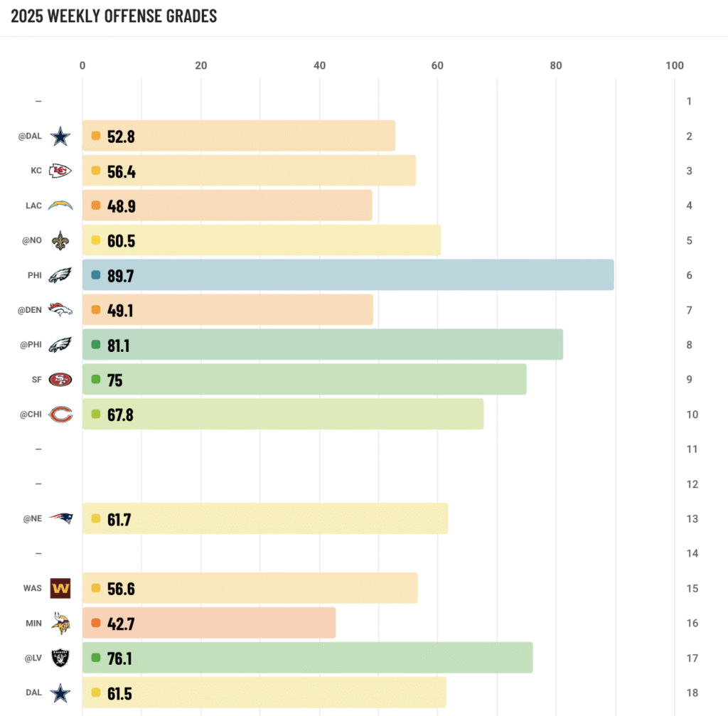Click the Eagles logo beside the 89.7 bar
Viewport: 728px width, 716px height.
click(x=60, y=275)
